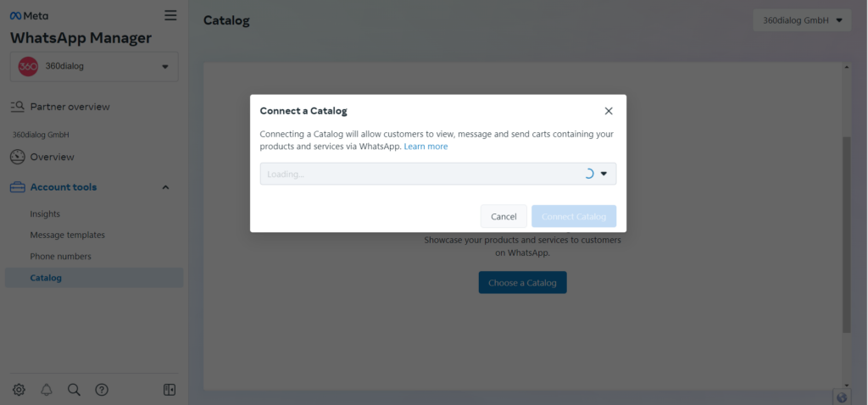Open the 360dialog account selector dropdown
868x405 pixels.
click(94, 66)
